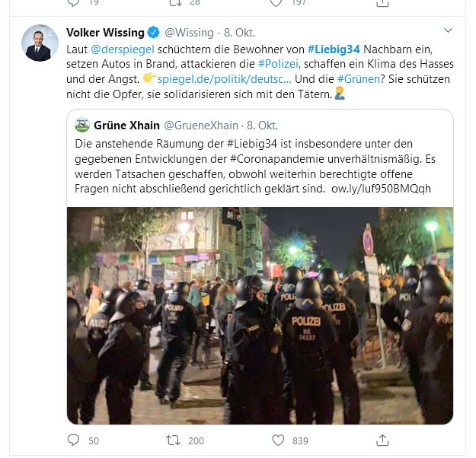Viewport: 476px width, 458px height.
Task: Share the previous tweet at top
Action: 382,3
